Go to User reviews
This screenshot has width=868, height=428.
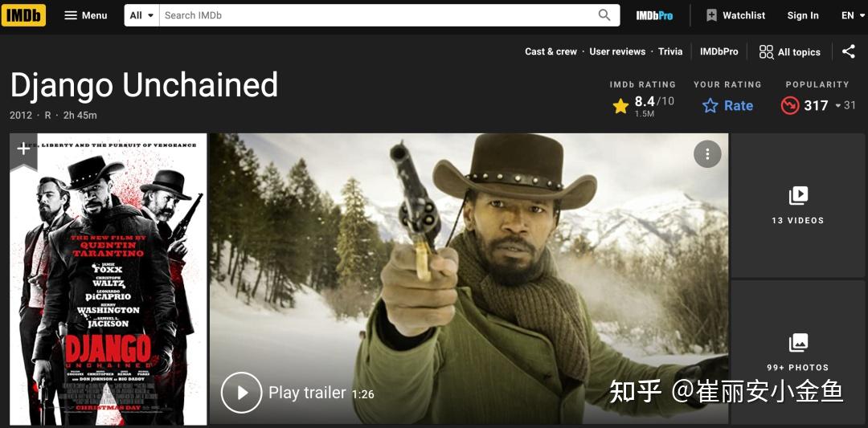(617, 51)
